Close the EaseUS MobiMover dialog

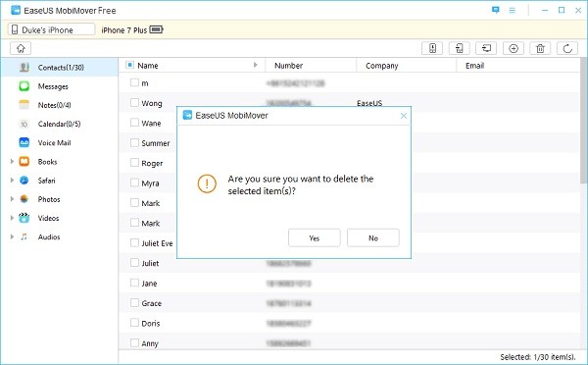click(x=404, y=116)
